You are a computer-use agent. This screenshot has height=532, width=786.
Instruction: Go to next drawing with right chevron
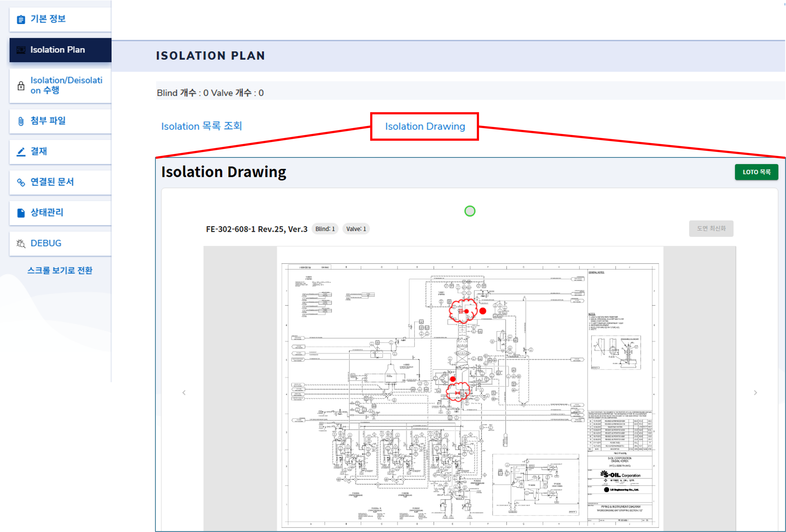755,392
